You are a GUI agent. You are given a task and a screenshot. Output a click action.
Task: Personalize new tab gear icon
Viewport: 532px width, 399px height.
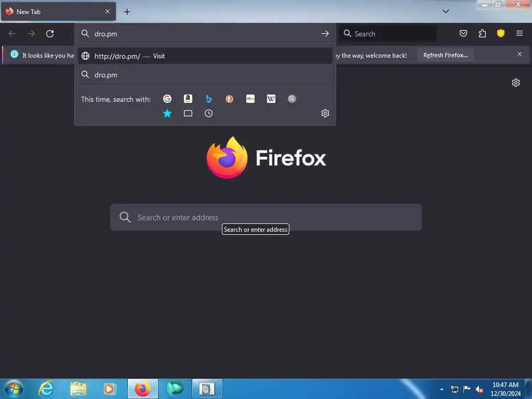516,83
